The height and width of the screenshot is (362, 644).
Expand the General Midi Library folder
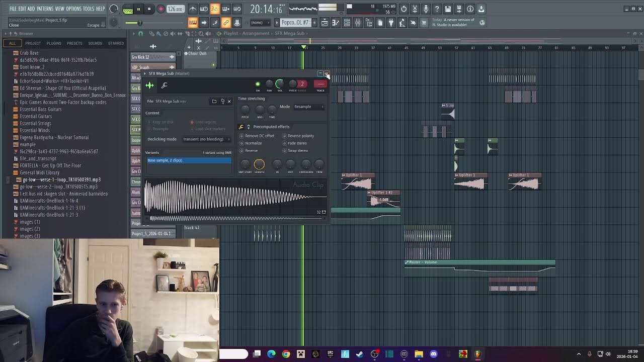coord(39,172)
